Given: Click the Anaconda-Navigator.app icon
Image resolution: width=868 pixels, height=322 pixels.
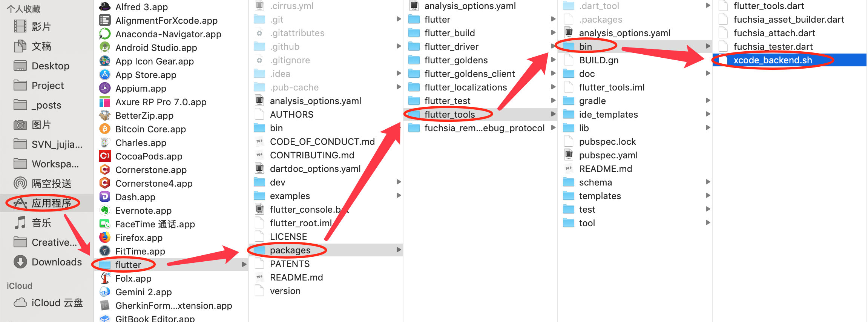Looking at the screenshot, I should tap(104, 34).
